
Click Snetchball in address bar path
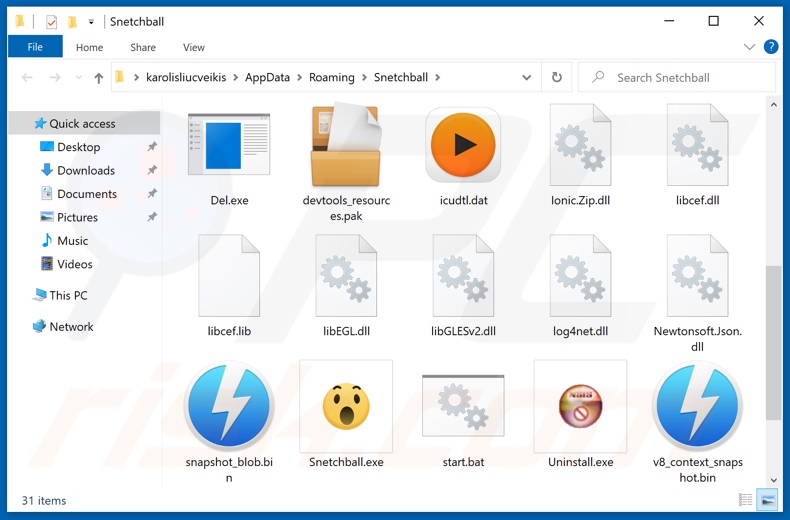point(401,78)
